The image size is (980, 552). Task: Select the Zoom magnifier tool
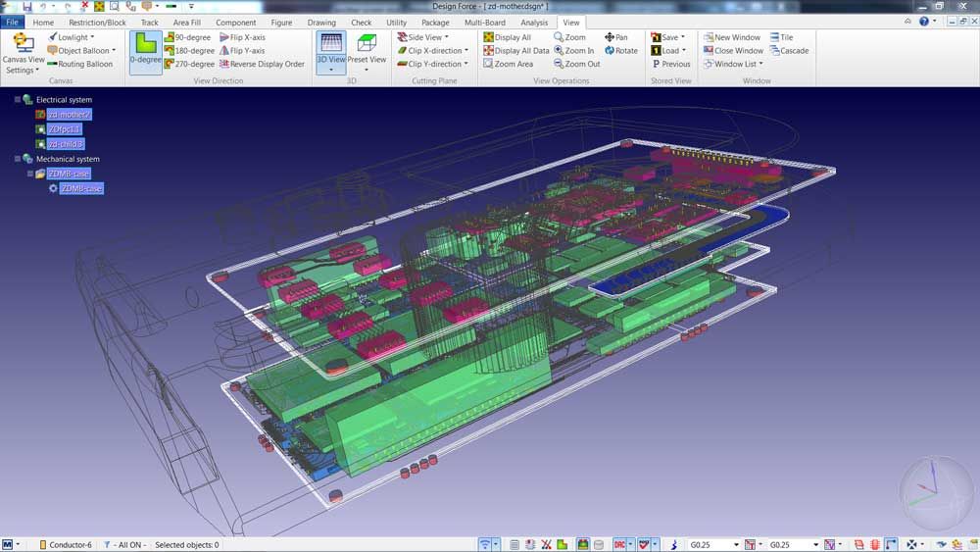[569, 37]
